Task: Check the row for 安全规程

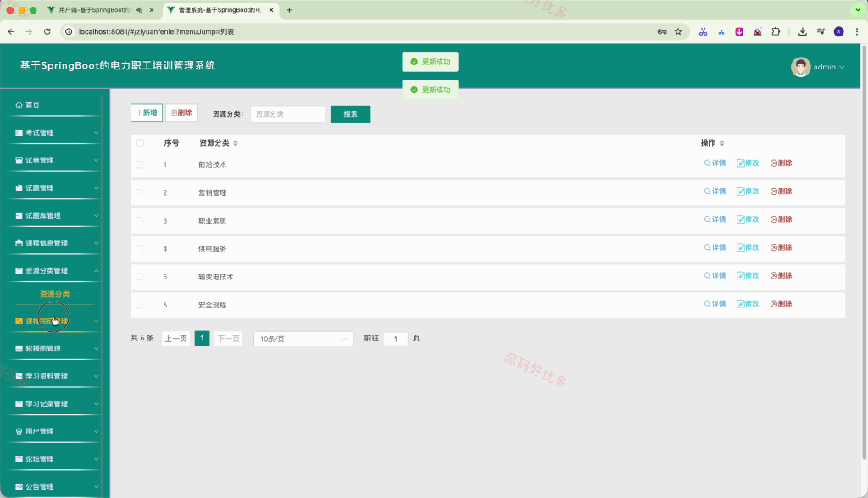Action: click(x=140, y=305)
